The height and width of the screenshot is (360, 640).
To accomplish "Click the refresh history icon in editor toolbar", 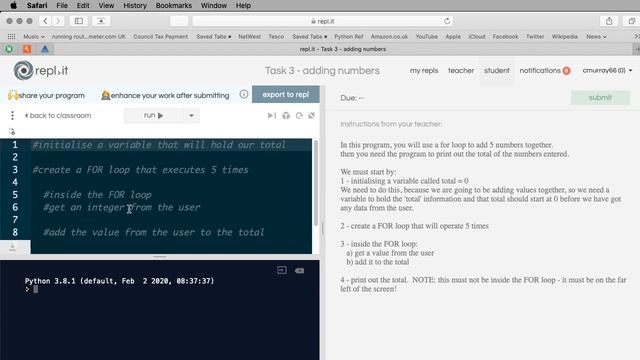I will 299,116.
